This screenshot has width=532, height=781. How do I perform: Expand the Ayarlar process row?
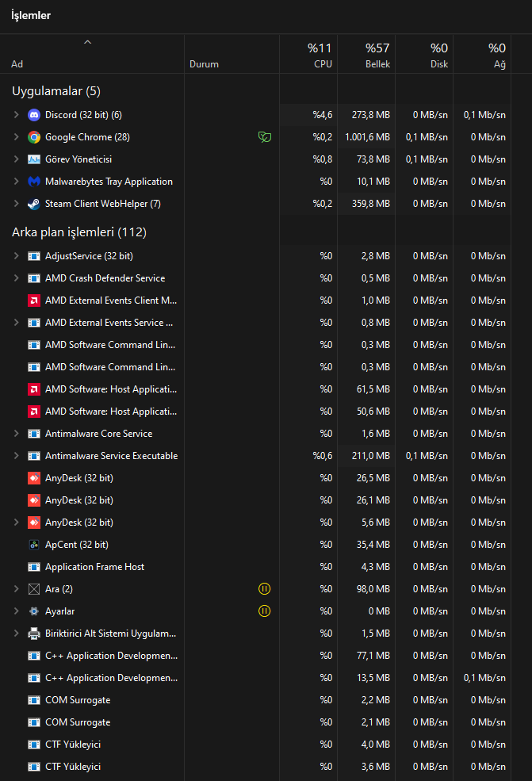coord(16,611)
